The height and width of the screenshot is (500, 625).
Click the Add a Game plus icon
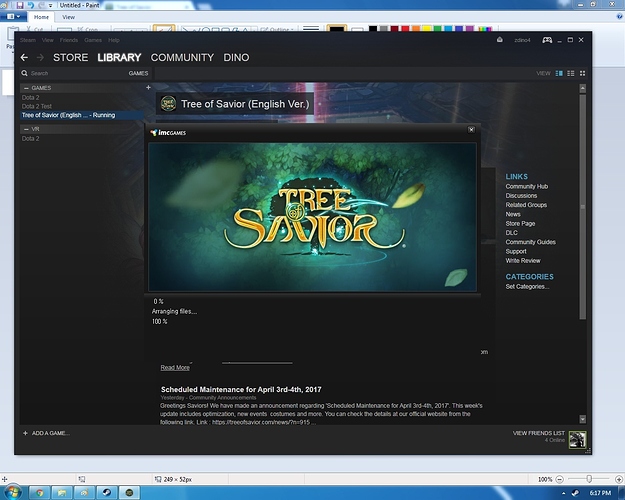(25, 433)
